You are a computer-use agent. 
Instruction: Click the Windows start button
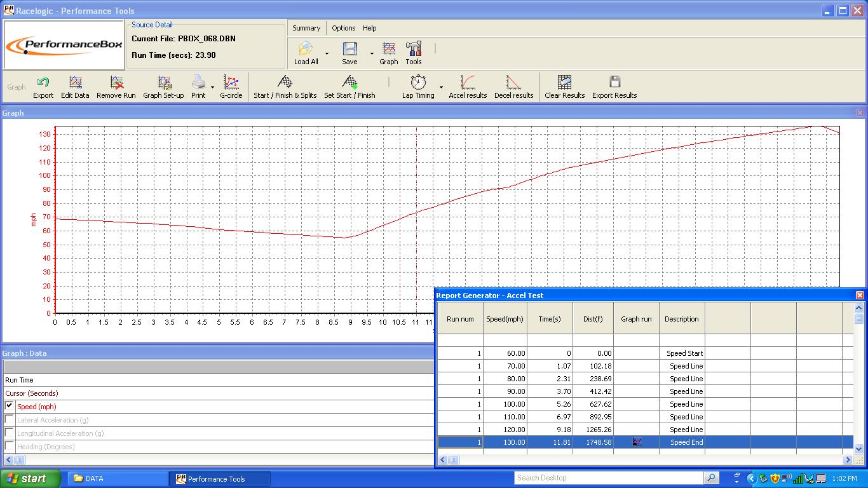click(x=31, y=478)
